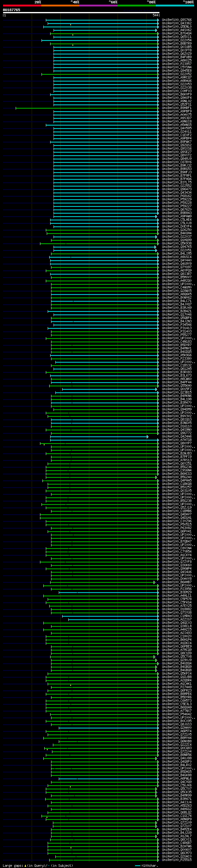Click the orange ~40% identity legend segment

[x=60, y=6]
